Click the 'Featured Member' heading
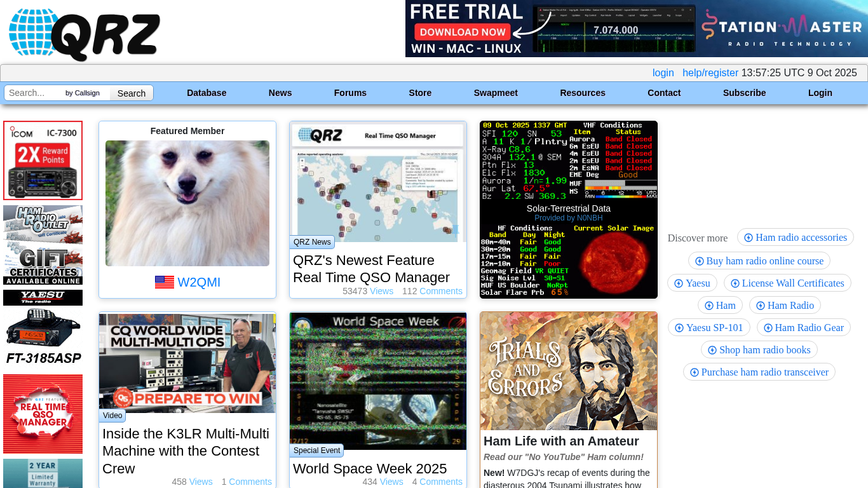 click(187, 131)
